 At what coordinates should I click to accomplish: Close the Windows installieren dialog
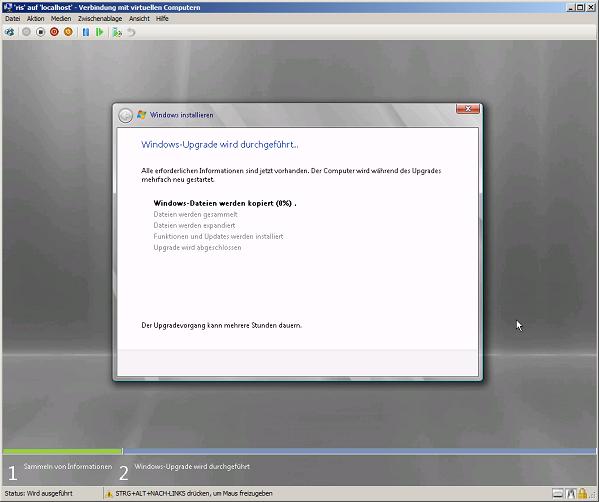[468, 109]
